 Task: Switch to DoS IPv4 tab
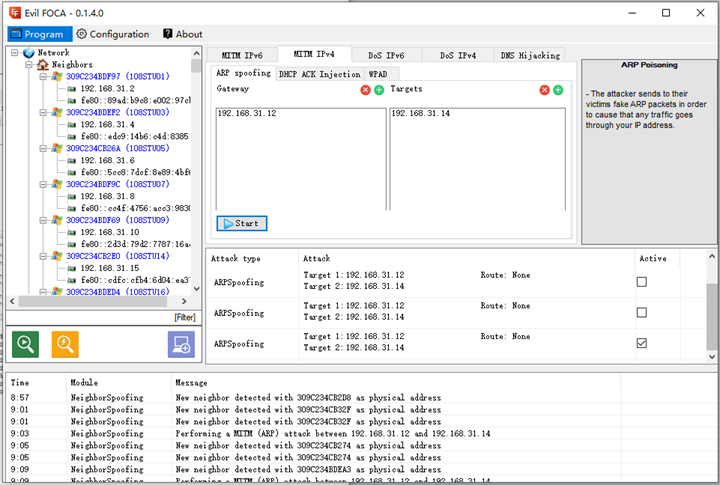coord(458,55)
